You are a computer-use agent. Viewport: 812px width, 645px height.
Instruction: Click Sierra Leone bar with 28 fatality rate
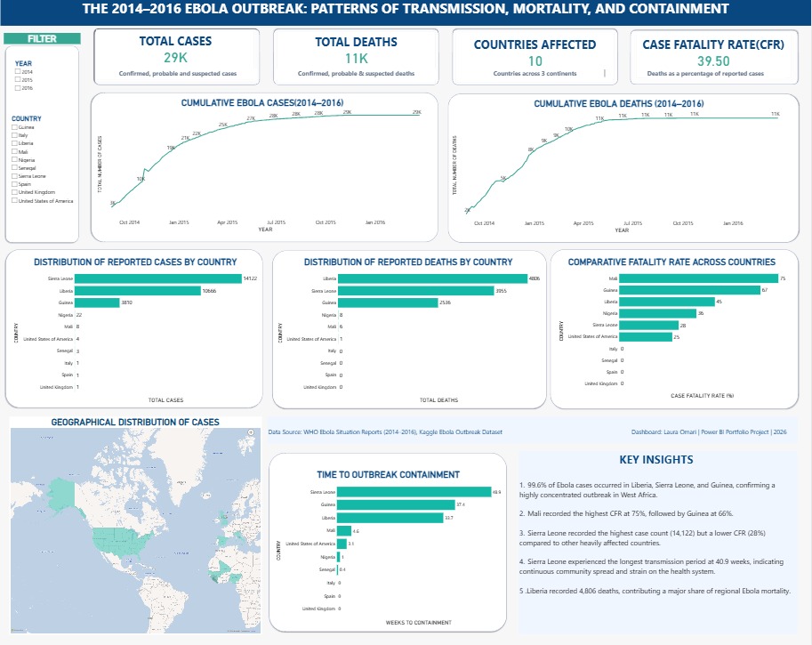coord(649,325)
